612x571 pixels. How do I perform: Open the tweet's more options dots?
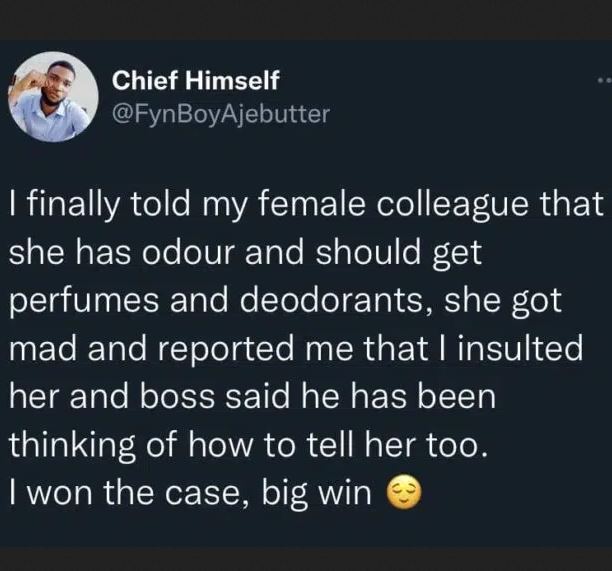point(603,82)
